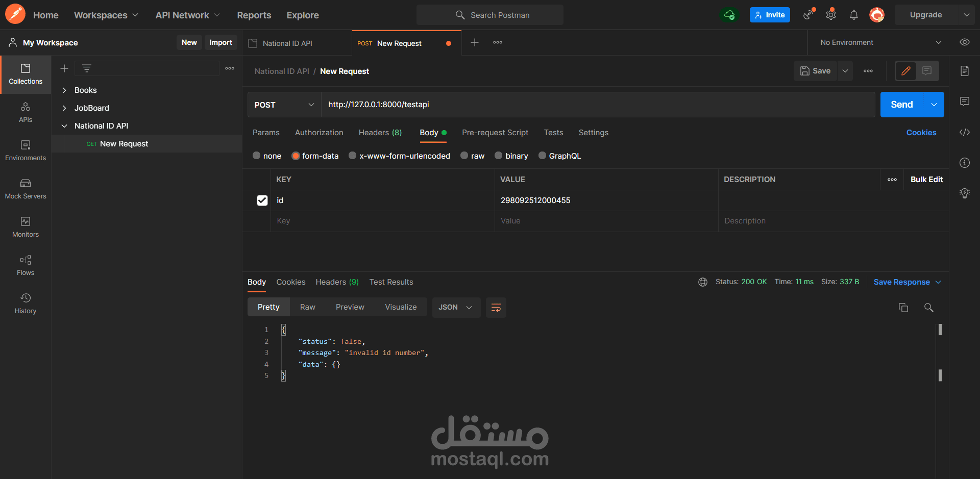Image resolution: width=980 pixels, height=479 pixels.
Task: Open APIs in the sidebar
Action: coord(26,113)
